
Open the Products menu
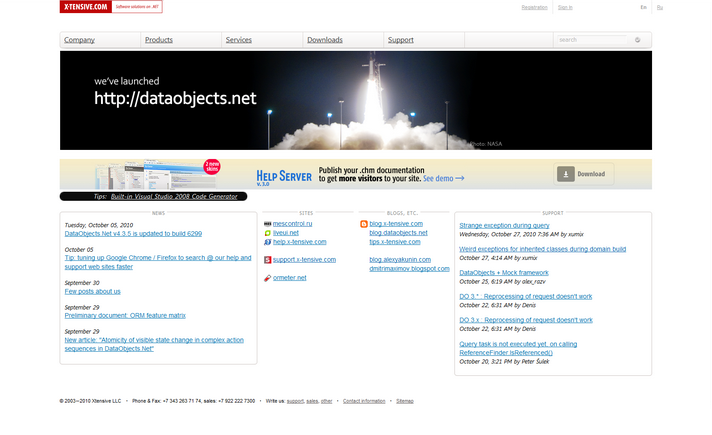[x=159, y=40]
